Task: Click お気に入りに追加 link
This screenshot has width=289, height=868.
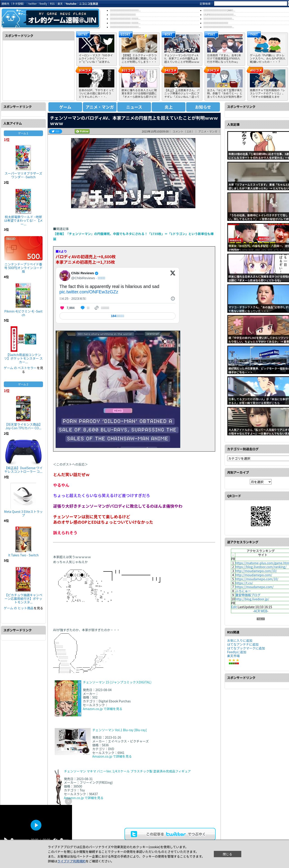Action: (x=239, y=641)
